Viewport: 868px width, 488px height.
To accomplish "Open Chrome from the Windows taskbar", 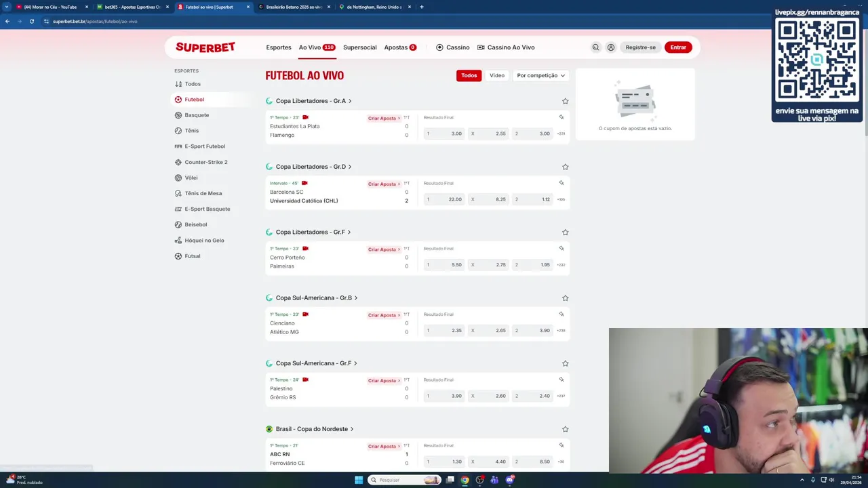I will pos(465,480).
